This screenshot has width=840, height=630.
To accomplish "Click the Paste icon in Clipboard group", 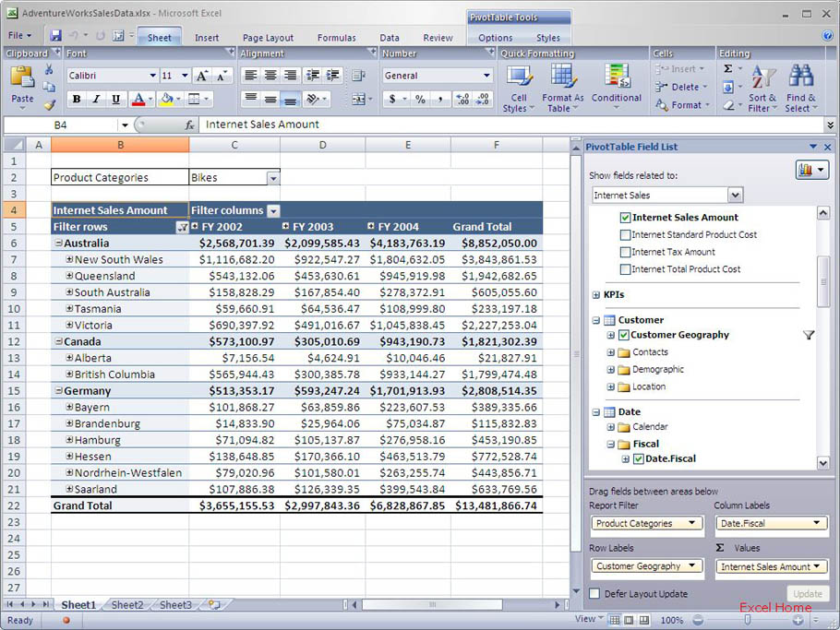I will (x=22, y=77).
